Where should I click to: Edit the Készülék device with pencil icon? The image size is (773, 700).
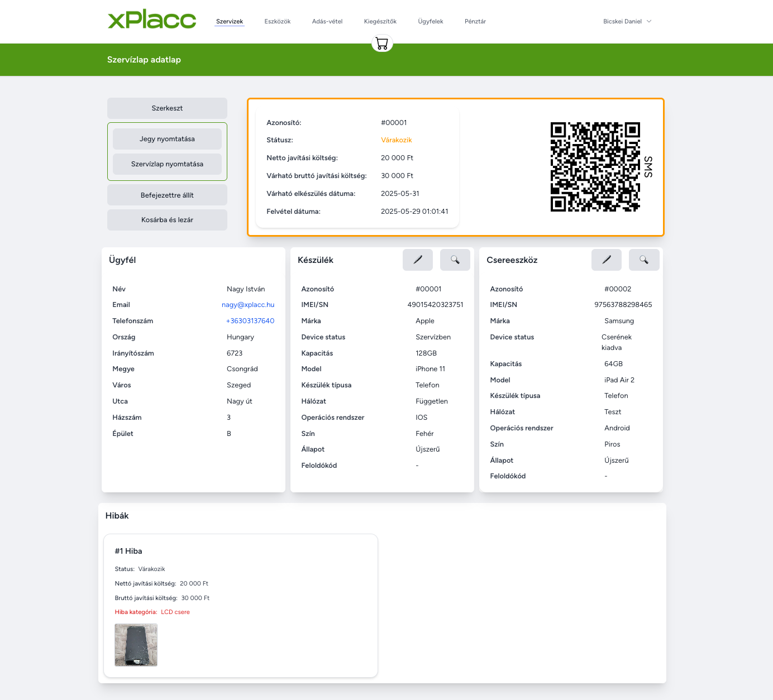pos(418,260)
